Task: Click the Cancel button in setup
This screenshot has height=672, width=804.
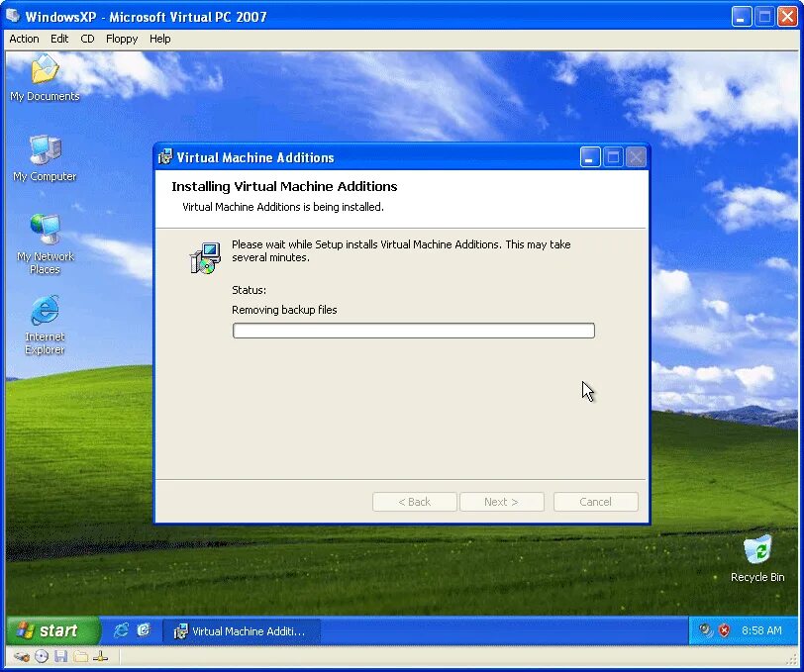Action: click(x=596, y=502)
